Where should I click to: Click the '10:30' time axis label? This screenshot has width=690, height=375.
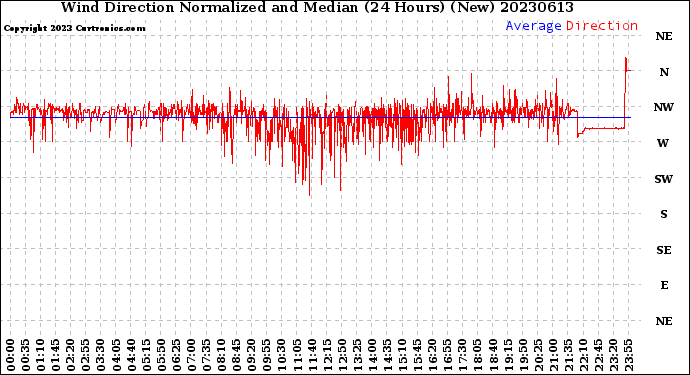pos(282,355)
